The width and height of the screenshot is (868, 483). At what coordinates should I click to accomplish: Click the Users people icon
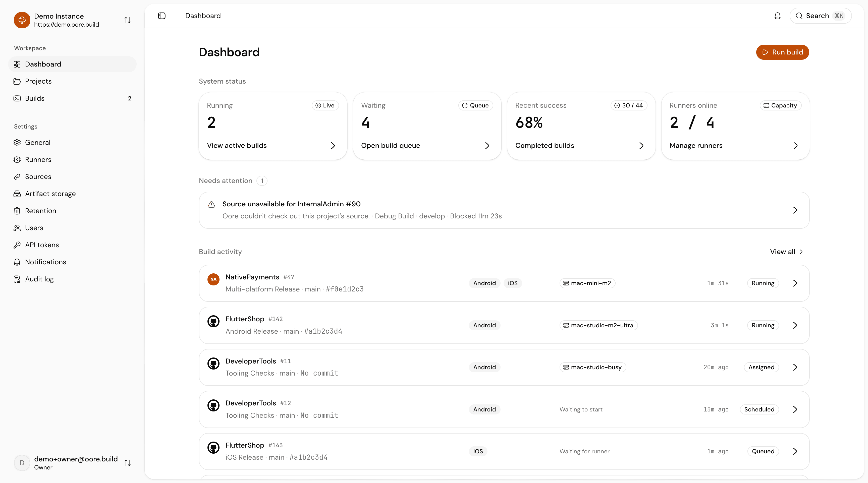(17, 228)
